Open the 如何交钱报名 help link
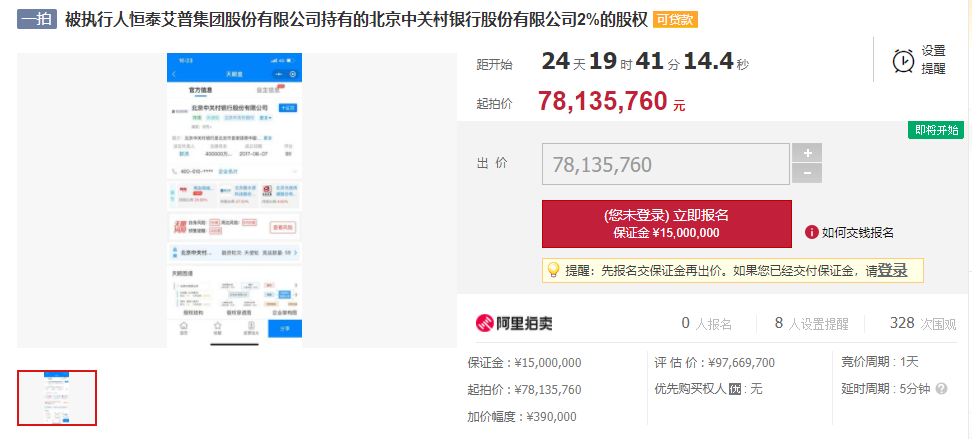The image size is (972, 439). (858, 233)
